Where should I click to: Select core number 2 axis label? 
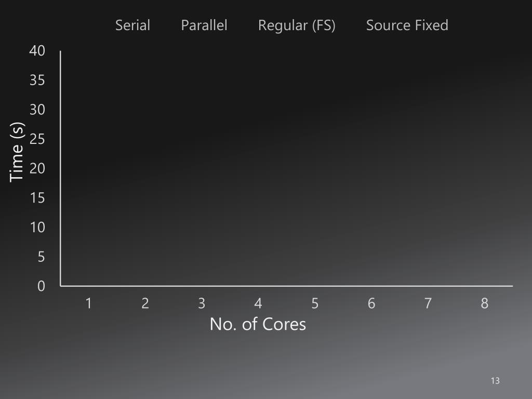tap(145, 303)
